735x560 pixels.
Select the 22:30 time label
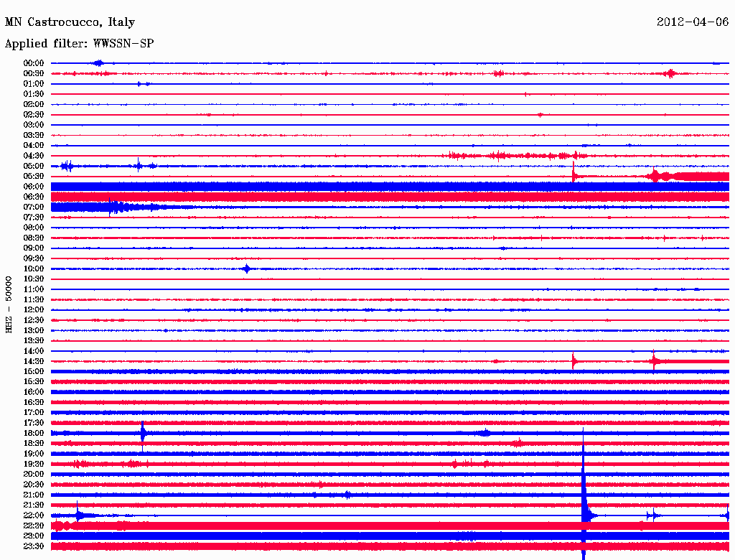(34, 526)
